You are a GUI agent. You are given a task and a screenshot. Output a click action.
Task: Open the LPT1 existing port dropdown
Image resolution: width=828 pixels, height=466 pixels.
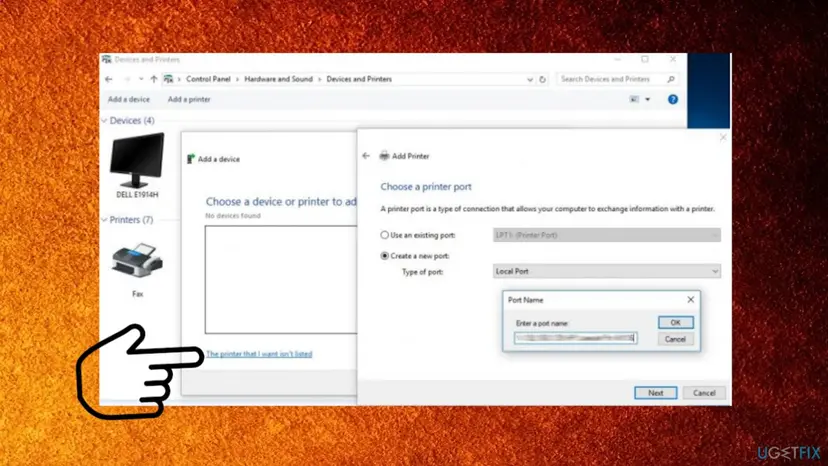tap(607, 235)
